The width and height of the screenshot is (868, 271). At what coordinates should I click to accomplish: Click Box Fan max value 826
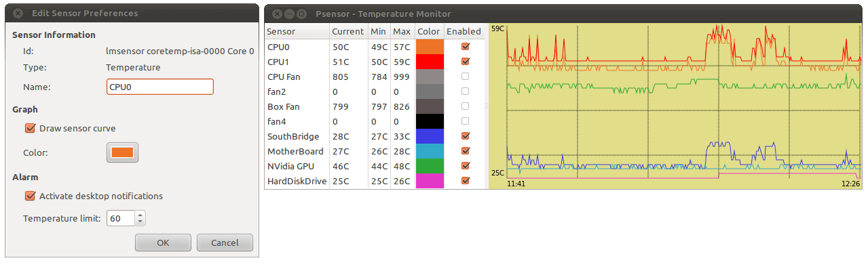(x=401, y=106)
